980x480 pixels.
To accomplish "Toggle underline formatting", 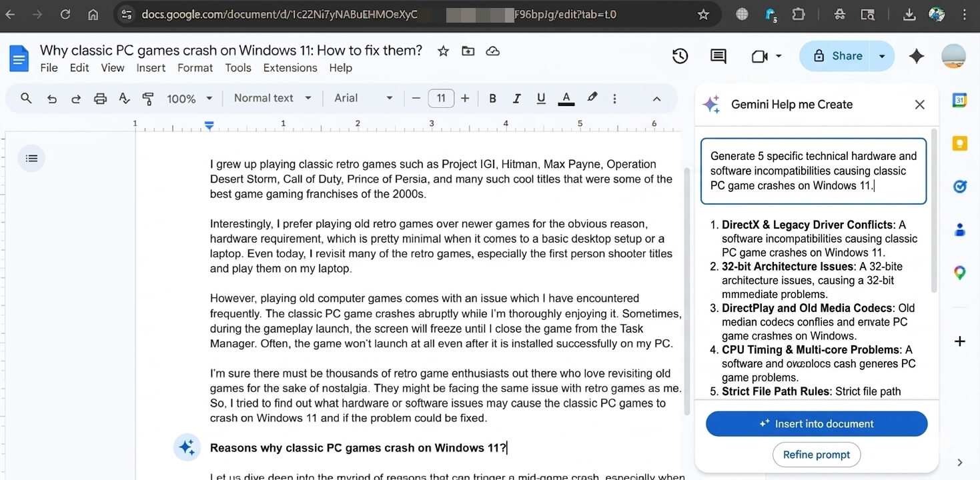I will (540, 97).
